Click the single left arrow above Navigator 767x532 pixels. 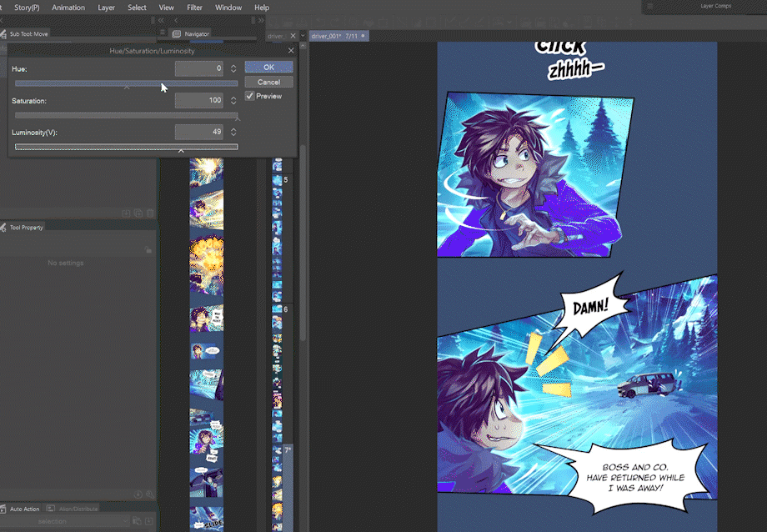point(176,20)
